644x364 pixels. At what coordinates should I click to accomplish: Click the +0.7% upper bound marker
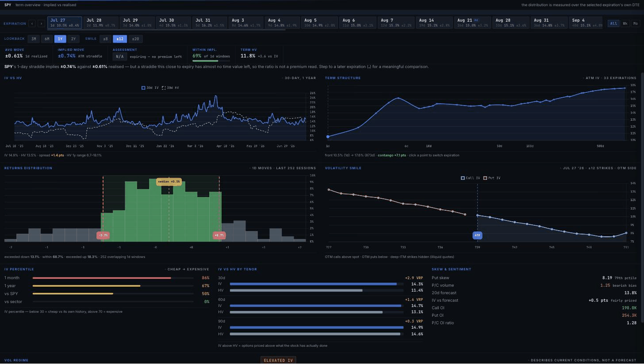pos(219,235)
